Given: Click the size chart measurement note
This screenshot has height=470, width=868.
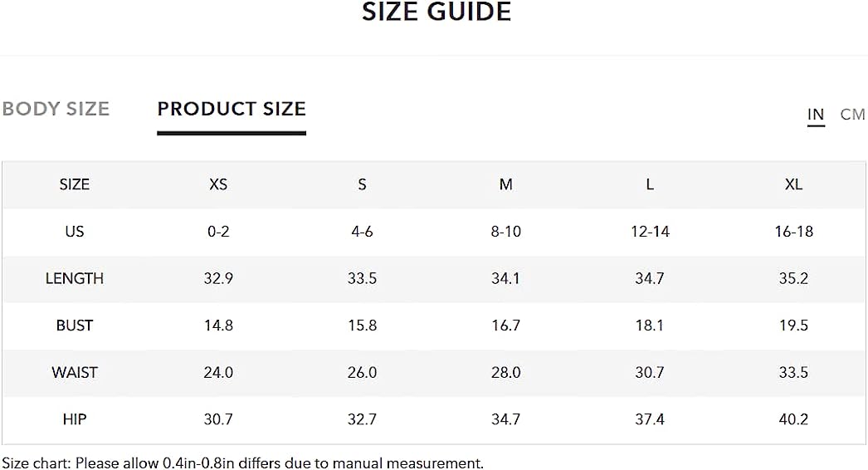Looking at the screenshot, I should tap(242, 463).
